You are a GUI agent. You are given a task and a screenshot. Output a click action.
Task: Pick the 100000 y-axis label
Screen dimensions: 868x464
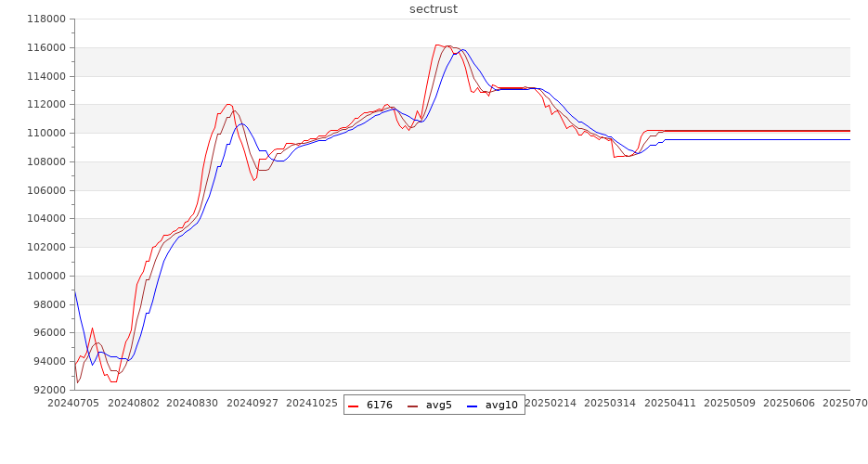coord(45,277)
